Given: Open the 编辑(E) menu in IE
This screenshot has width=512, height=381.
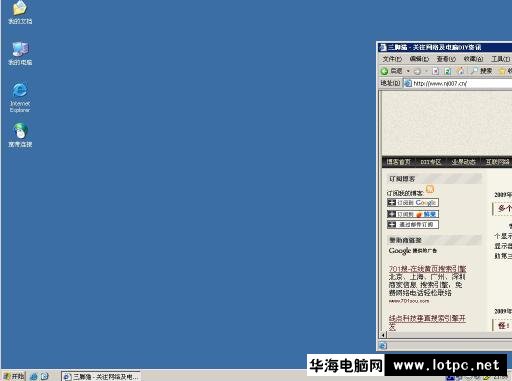Looking at the screenshot, I should 419,59.
